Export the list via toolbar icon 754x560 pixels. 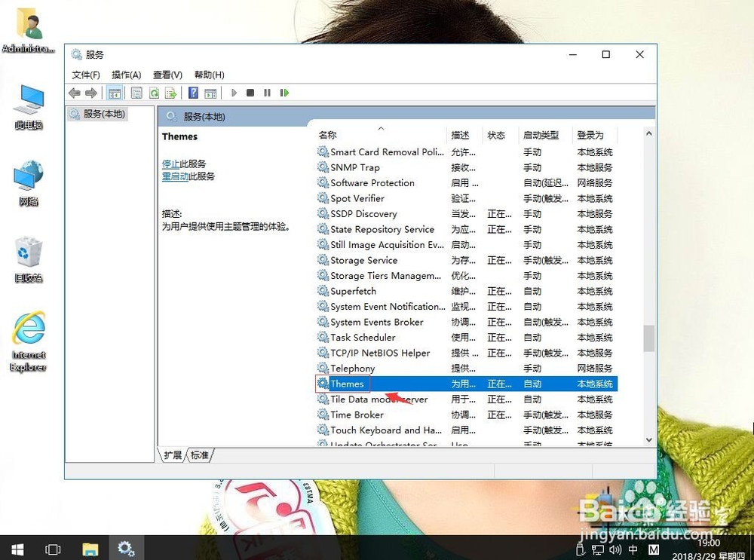pyautogui.click(x=170, y=93)
